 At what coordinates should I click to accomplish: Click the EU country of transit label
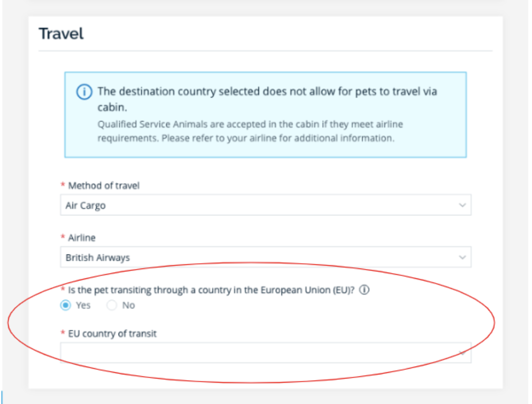click(x=112, y=334)
